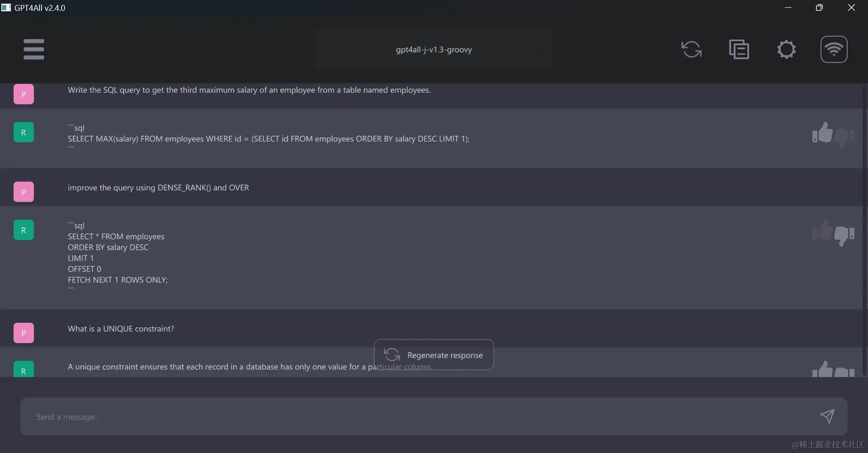Toggle the network/server mode wifi icon
This screenshot has width=868, height=453.
[x=834, y=49]
